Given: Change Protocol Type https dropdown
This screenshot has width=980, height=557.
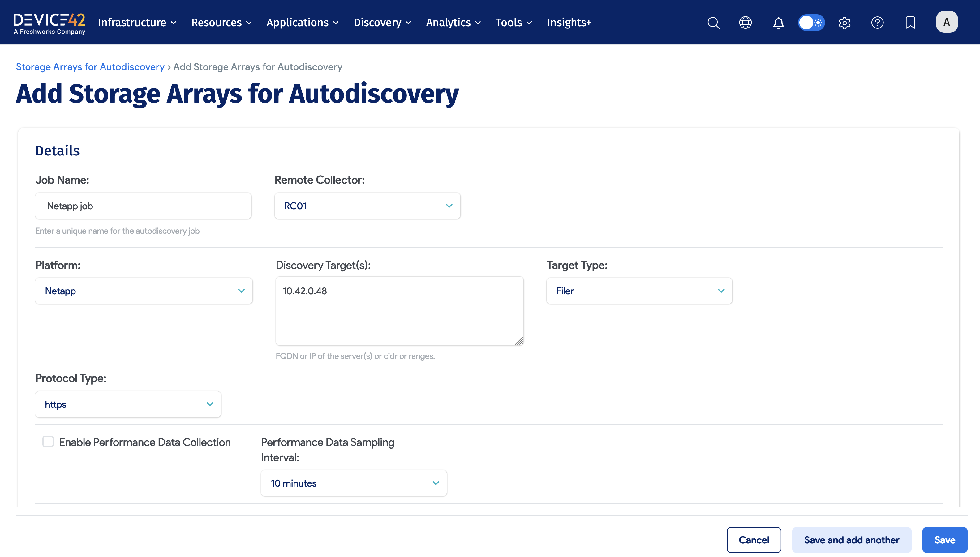Looking at the screenshot, I should click(x=128, y=404).
